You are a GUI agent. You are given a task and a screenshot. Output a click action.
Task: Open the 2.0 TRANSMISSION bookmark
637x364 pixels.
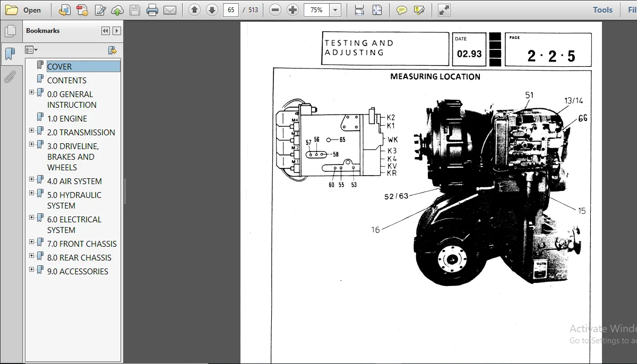81,132
